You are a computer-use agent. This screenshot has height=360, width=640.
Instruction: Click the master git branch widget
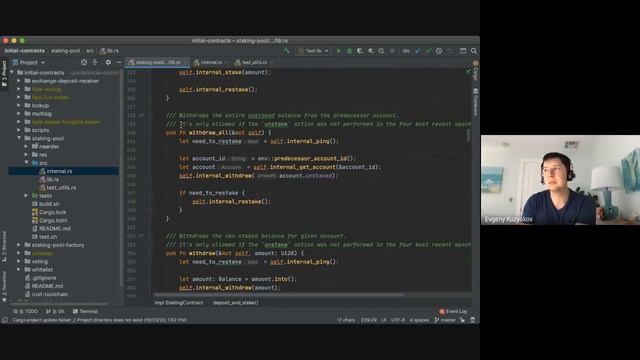[x=445, y=320]
